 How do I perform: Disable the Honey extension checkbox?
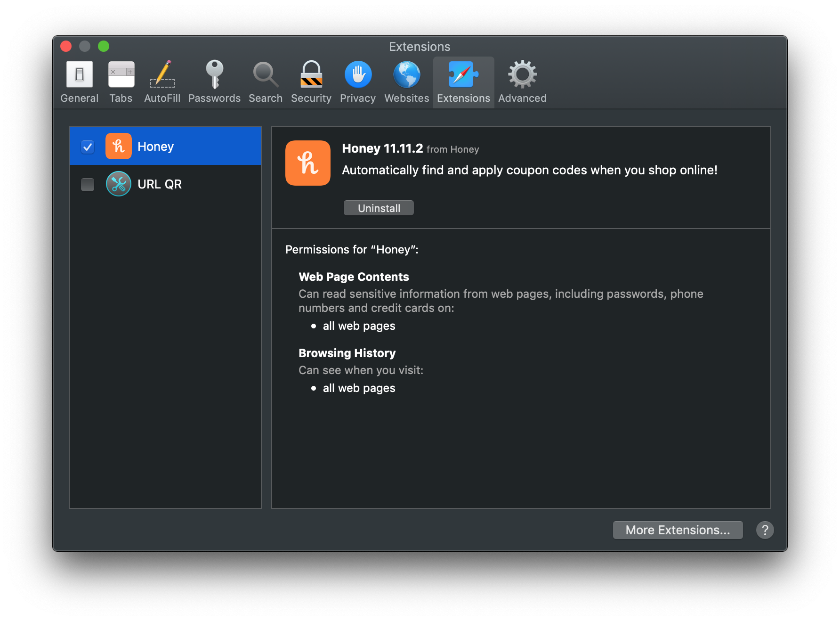pyautogui.click(x=88, y=147)
